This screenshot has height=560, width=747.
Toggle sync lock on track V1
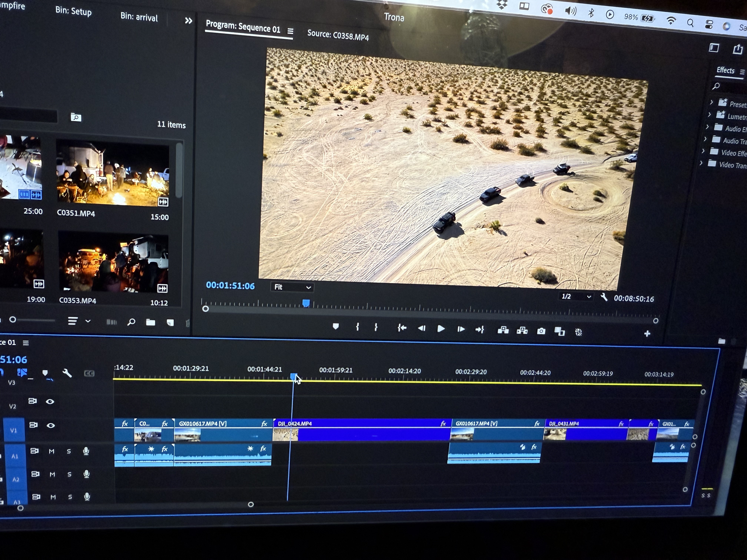(x=33, y=425)
